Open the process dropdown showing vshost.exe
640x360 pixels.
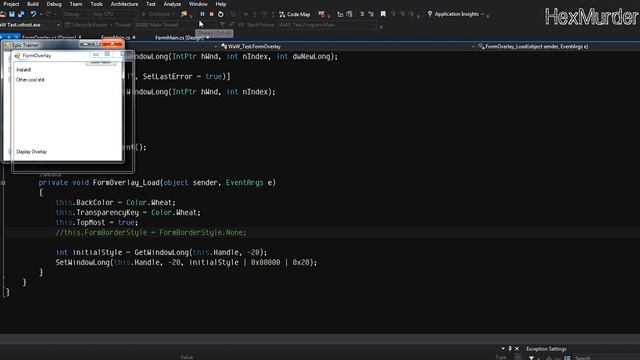point(31,25)
